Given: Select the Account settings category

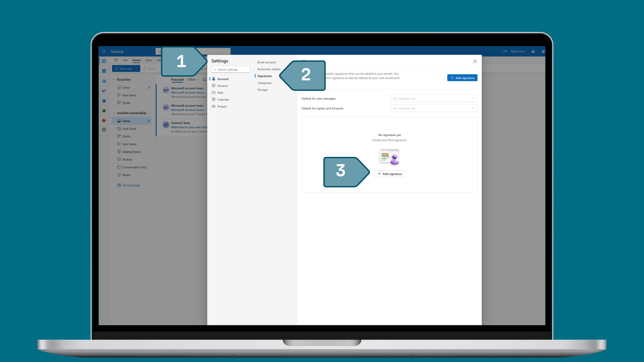Looking at the screenshot, I should (223, 79).
